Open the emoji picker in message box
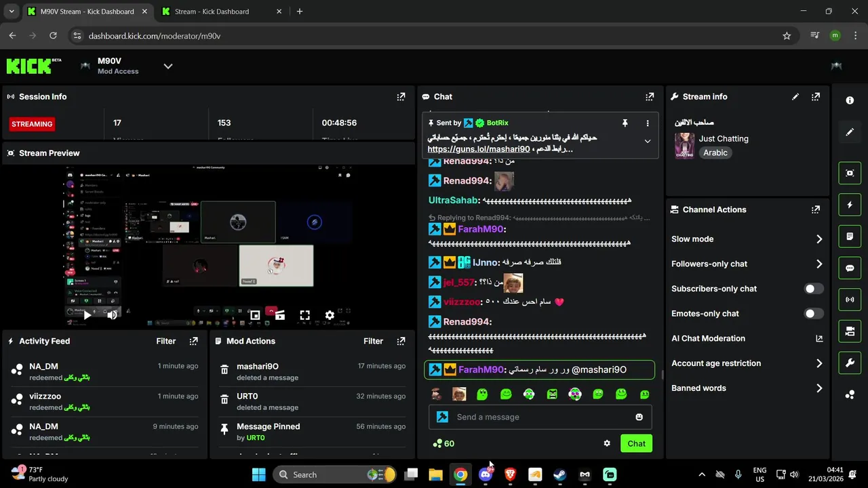 pyautogui.click(x=639, y=417)
